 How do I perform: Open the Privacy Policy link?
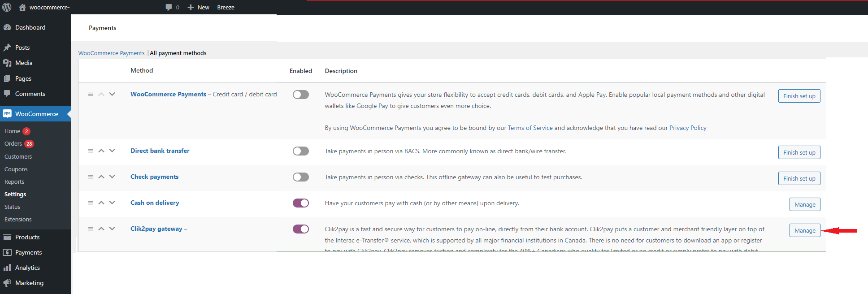[x=688, y=128]
